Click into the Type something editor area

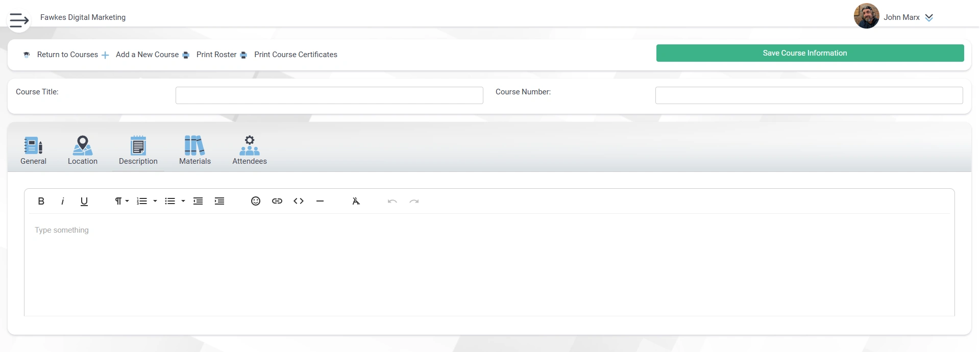pyautogui.click(x=489, y=265)
